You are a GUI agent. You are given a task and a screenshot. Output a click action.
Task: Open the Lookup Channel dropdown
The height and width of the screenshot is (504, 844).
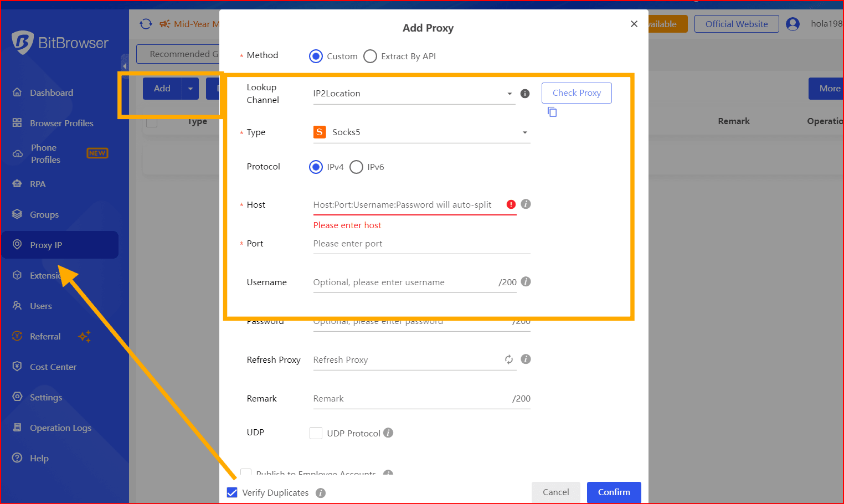pos(414,94)
